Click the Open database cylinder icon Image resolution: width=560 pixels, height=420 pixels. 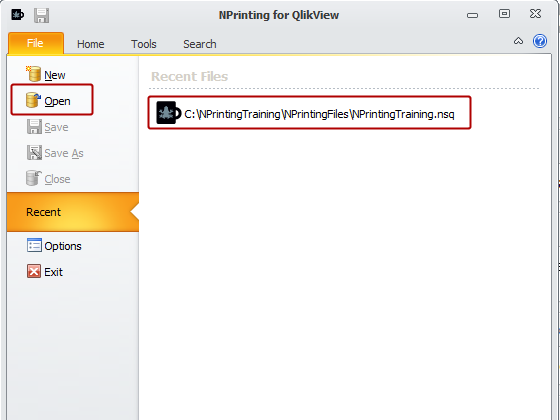[33, 100]
